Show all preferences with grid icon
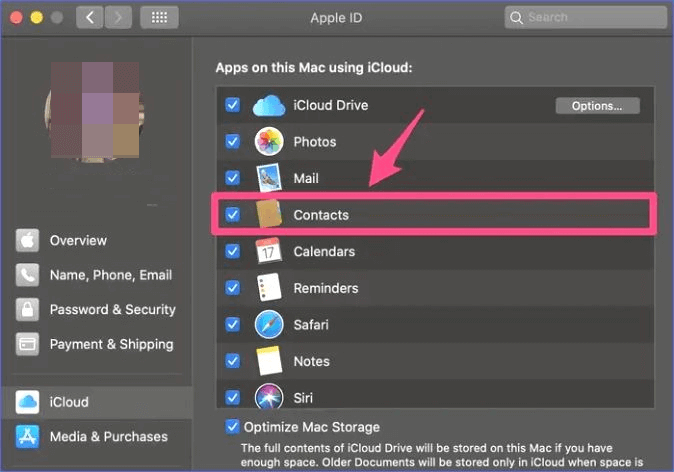 click(159, 18)
